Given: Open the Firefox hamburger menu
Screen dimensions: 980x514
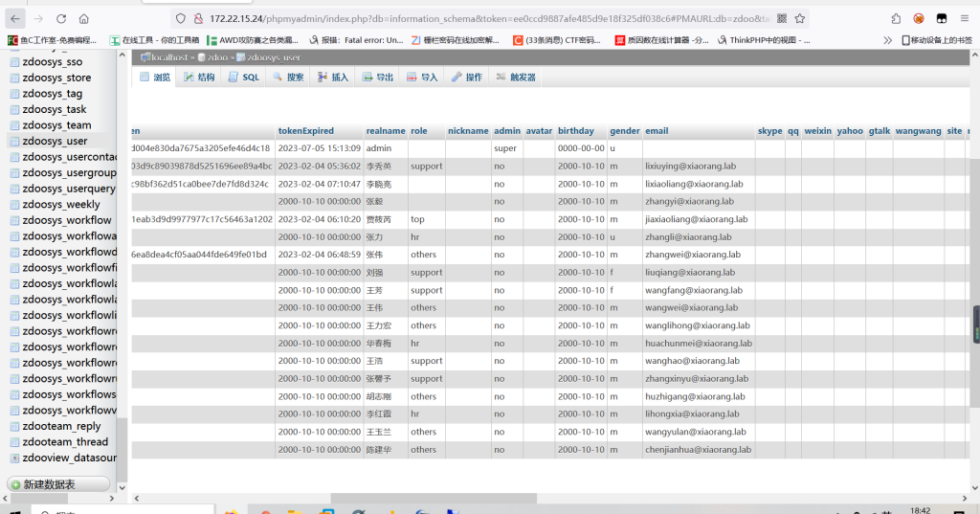Looking at the screenshot, I should pyautogui.click(x=965, y=18).
